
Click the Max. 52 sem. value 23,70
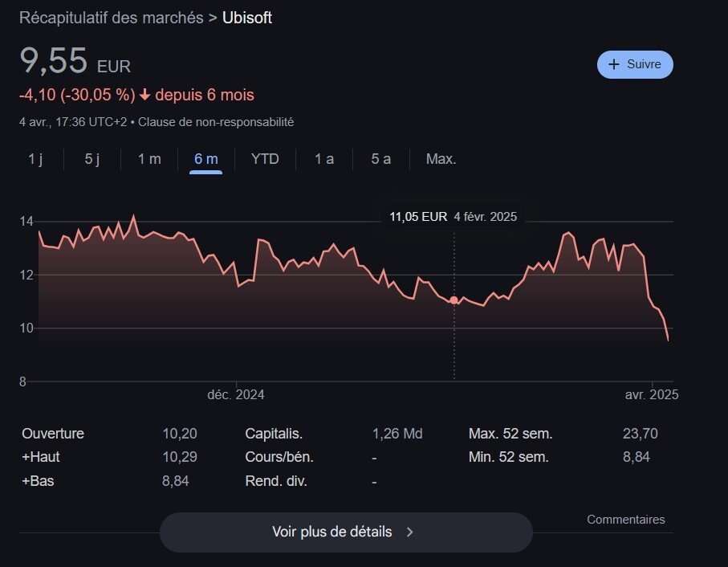(x=641, y=434)
